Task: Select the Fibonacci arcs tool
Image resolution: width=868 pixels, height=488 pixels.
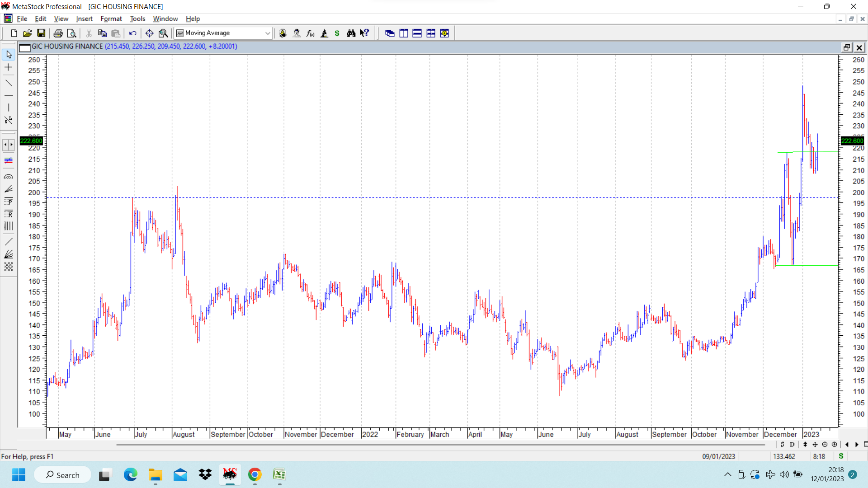Action: [x=9, y=177]
